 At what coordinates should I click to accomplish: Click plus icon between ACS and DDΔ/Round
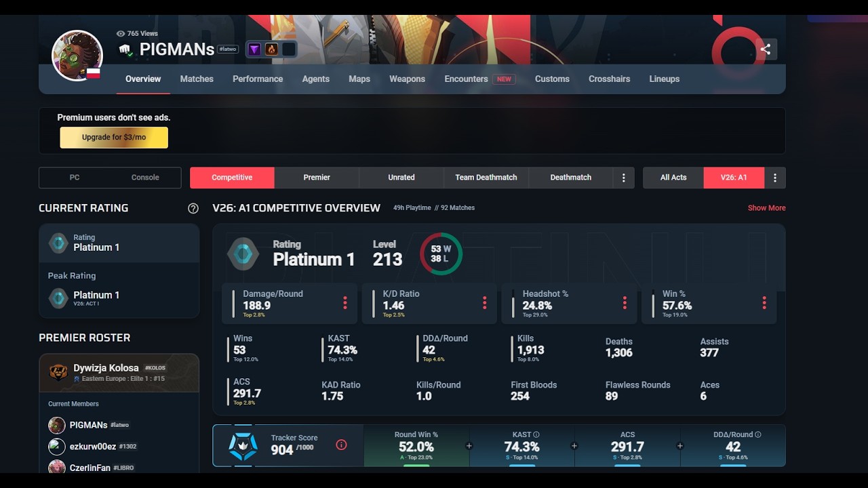pyautogui.click(x=680, y=446)
